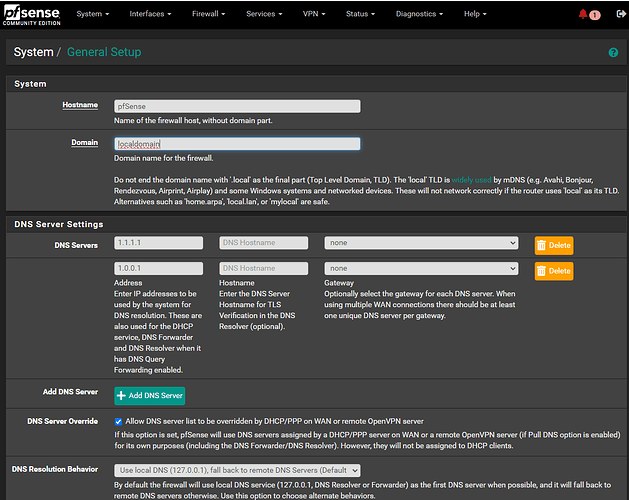Viewport: 629px width, 500px height.
Task: Open the Help menu
Action: pyautogui.click(x=475, y=14)
